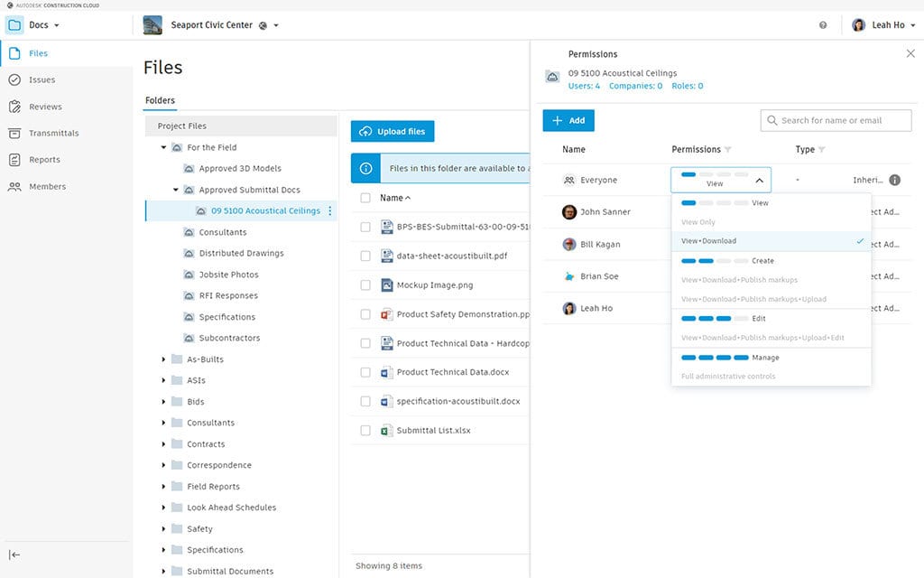Open the Leah Ho account dropdown arrow
The width and height of the screenshot is (924, 578).
[x=913, y=25]
